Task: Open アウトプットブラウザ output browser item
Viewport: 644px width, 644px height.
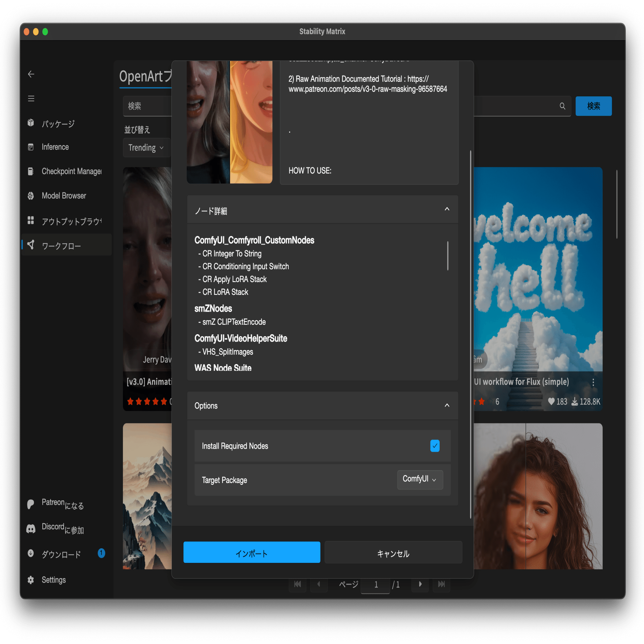Action: (x=71, y=221)
